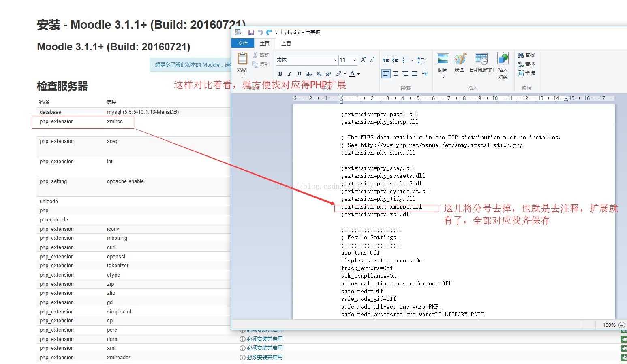The height and width of the screenshot is (364, 627).
Task: Increase paragraph indent icon
Action: click(x=396, y=60)
